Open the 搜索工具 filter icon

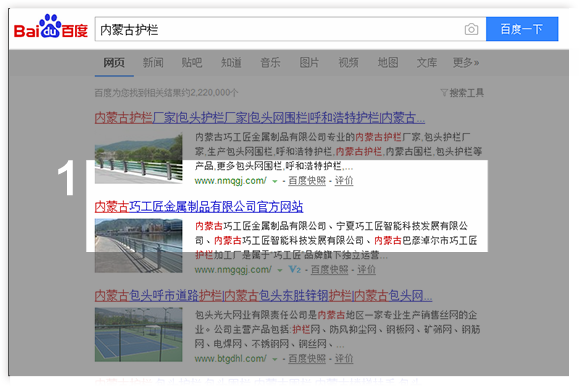[x=444, y=92]
